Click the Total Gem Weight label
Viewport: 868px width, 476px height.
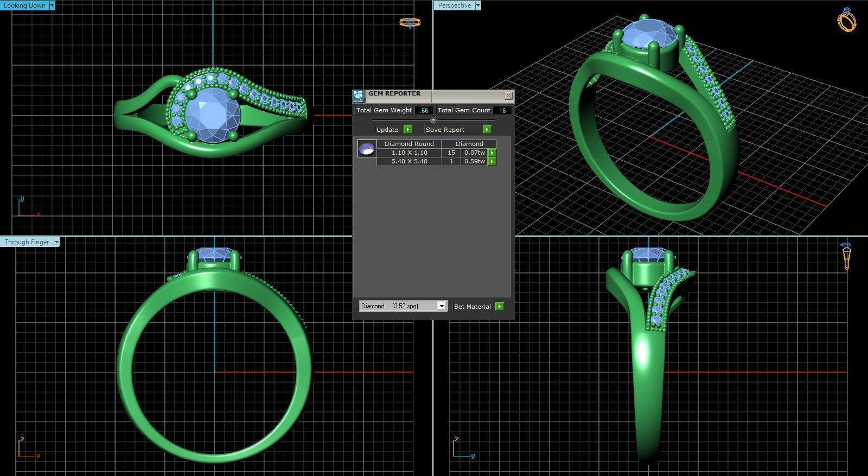click(x=384, y=110)
